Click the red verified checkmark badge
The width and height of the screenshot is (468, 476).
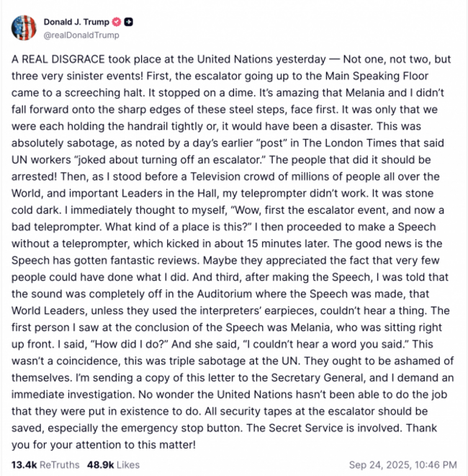116,22
